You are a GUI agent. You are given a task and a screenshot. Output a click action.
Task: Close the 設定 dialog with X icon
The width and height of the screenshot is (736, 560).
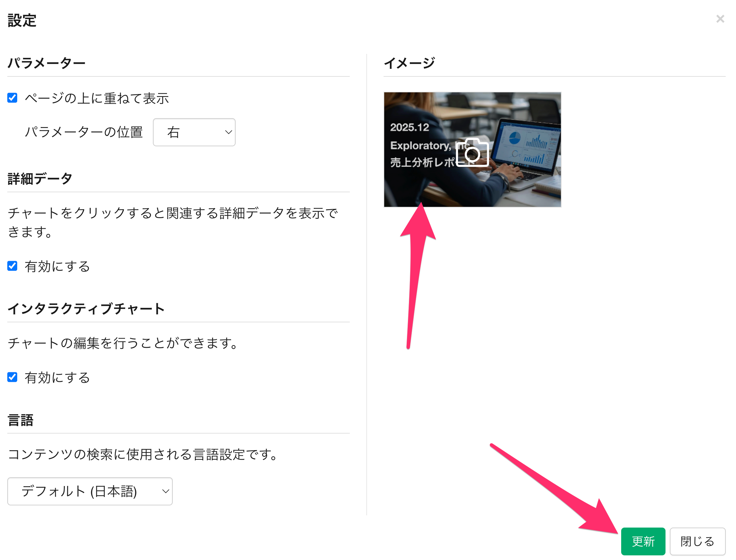(x=720, y=19)
